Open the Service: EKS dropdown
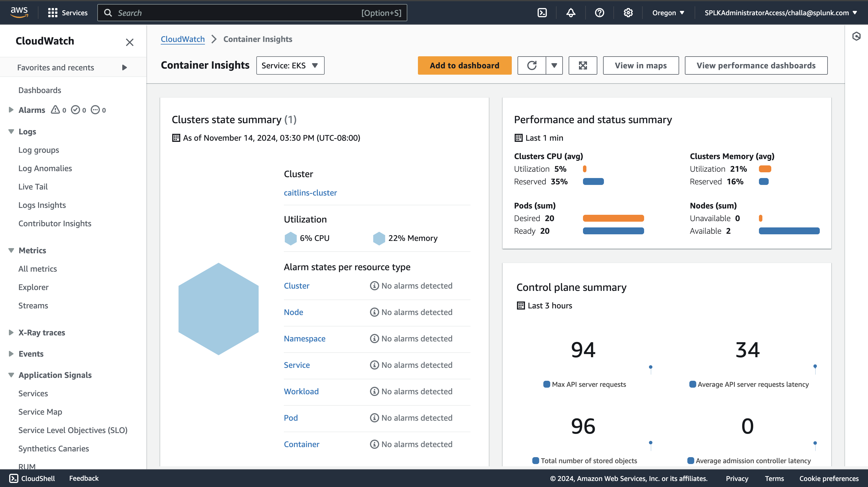This screenshot has width=868, height=487. coord(290,65)
